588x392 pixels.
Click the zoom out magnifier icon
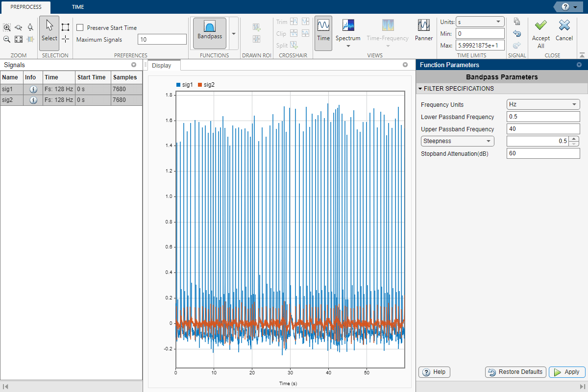[x=7, y=39]
